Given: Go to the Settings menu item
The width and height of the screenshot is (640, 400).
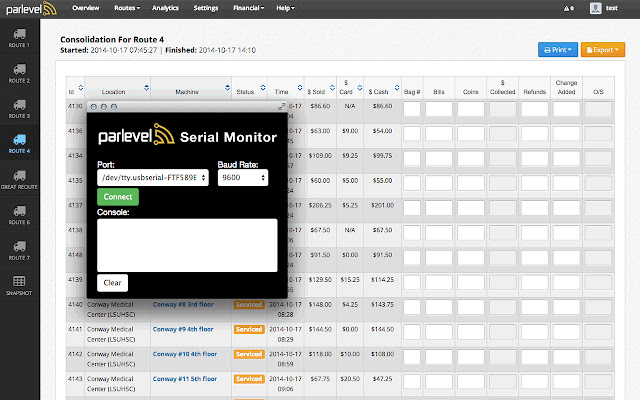Looking at the screenshot, I should [206, 8].
